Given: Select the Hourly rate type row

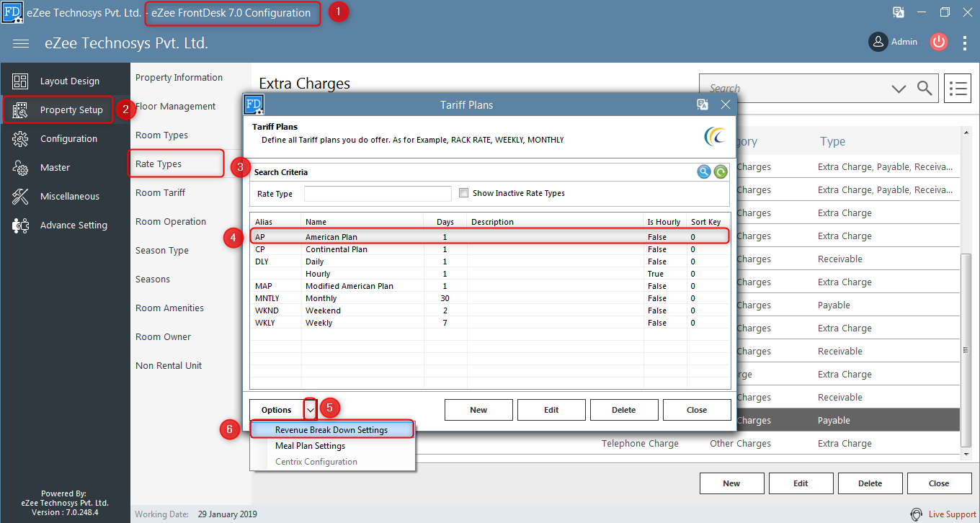Looking at the screenshot, I should 490,274.
